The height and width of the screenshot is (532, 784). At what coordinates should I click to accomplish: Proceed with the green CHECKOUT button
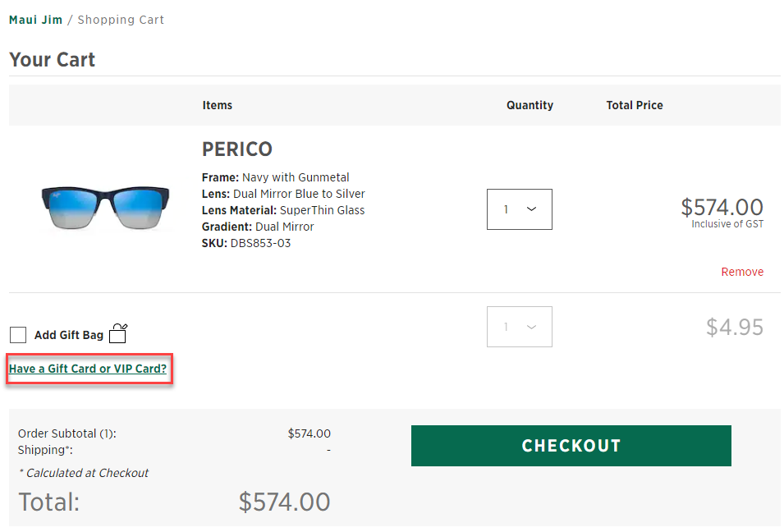pos(571,446)
